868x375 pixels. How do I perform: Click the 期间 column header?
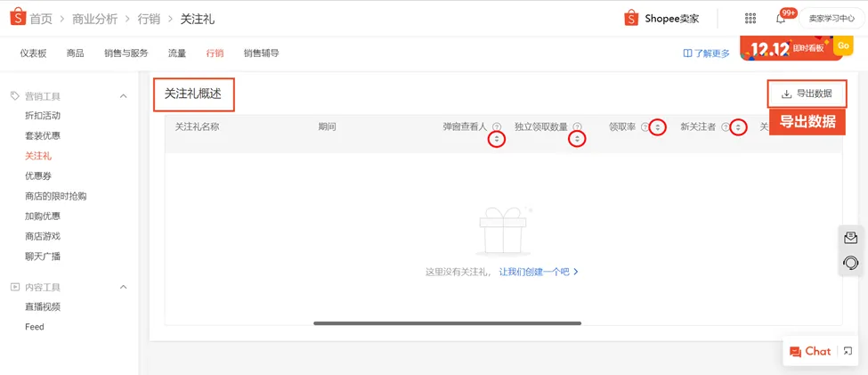[x=327, y=126]
